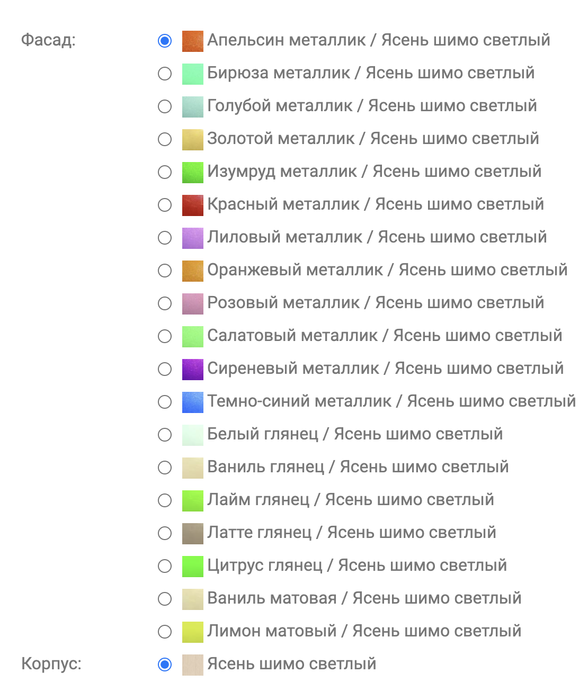This screenshot has height=700, width=588.
Task: Pick the Лимон матовый yellow swatch
Action: click(193, 632)
